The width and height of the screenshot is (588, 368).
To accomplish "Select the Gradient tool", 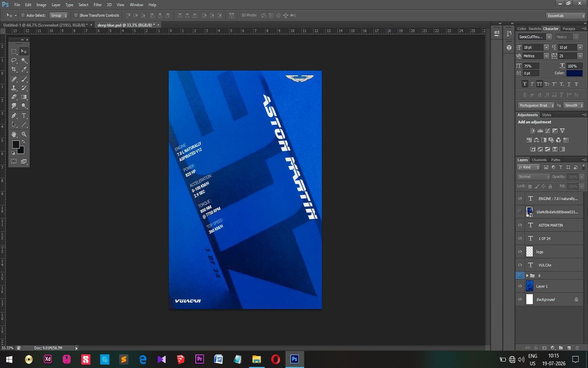I will (24, 97).
